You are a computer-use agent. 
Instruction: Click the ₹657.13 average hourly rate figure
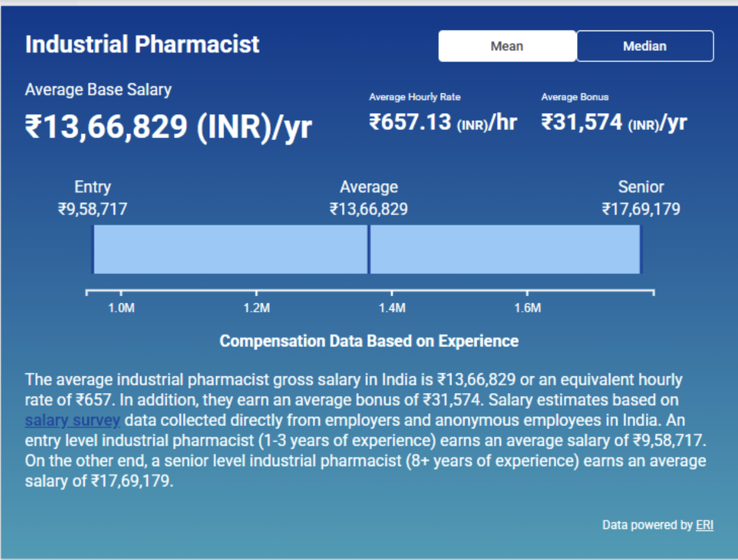[443, 122]
